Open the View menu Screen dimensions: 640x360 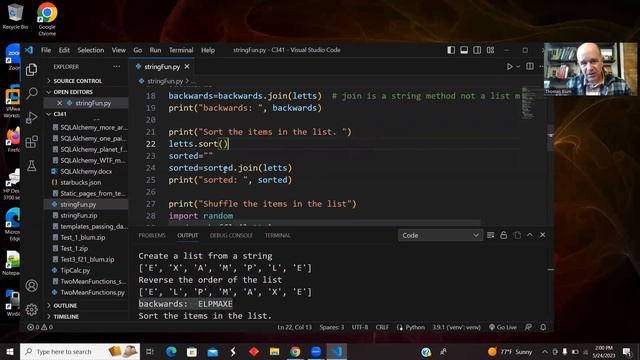pos(119,50)
